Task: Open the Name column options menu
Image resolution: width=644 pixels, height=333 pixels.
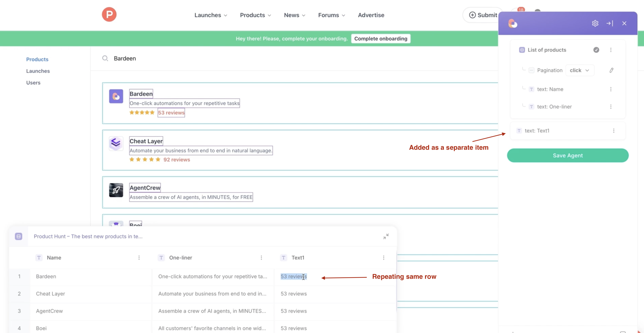Action: (139, 258)
